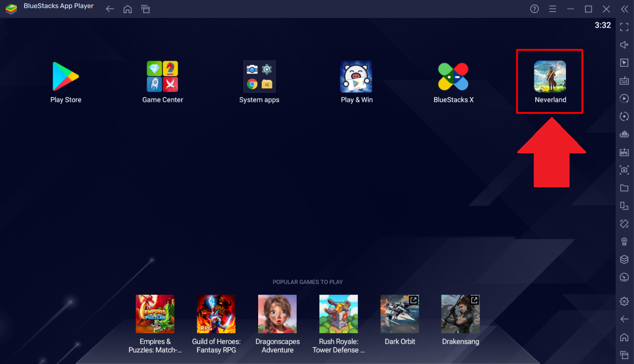
Task: Set a mock GPS location
Action: tap(624, 241)
